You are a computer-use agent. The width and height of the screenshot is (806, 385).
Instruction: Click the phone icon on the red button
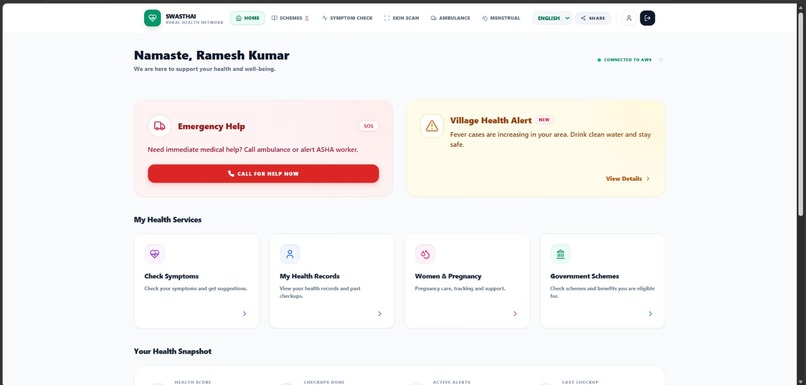coord(231,174)
